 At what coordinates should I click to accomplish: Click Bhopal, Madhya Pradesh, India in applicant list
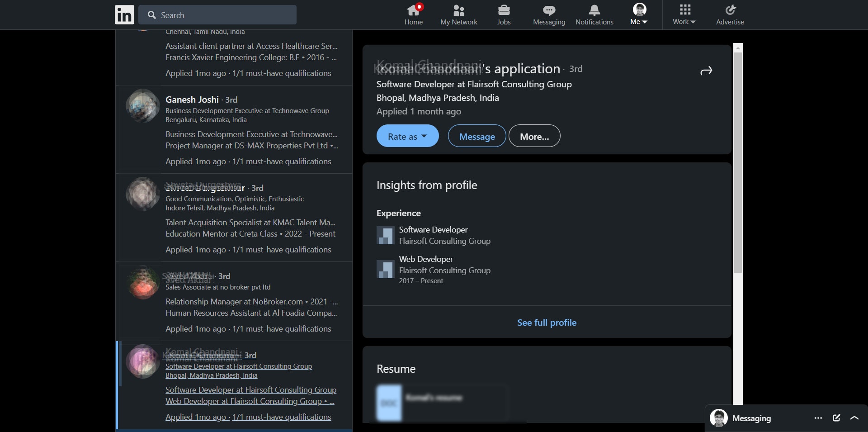coord(211,375)
